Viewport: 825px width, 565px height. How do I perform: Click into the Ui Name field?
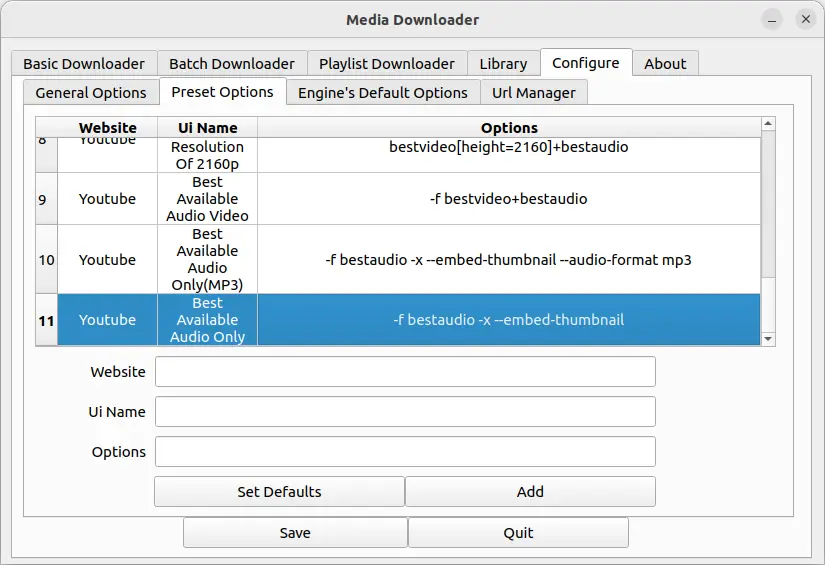(405, 411)
